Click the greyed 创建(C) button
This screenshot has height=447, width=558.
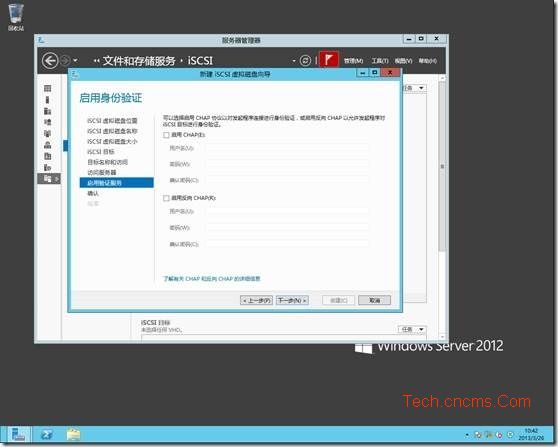(338, 300)
